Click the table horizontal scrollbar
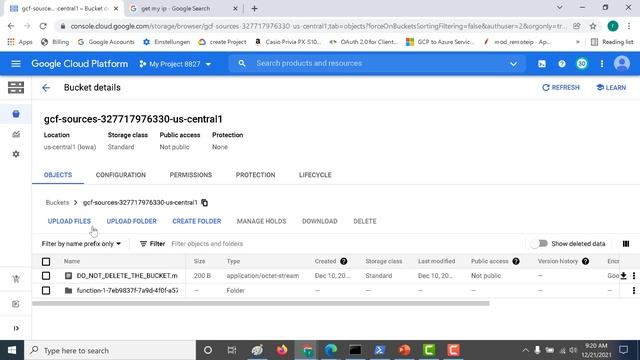 [x=261, y=303]
